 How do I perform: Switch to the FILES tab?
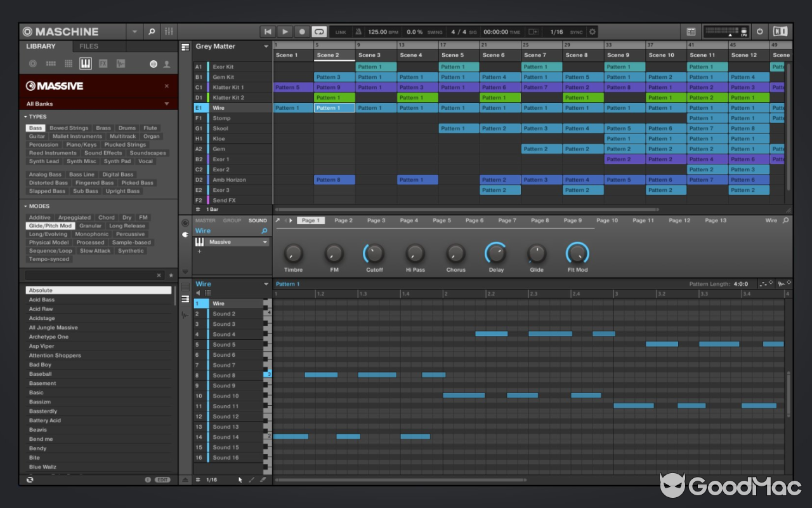[89, 46]
